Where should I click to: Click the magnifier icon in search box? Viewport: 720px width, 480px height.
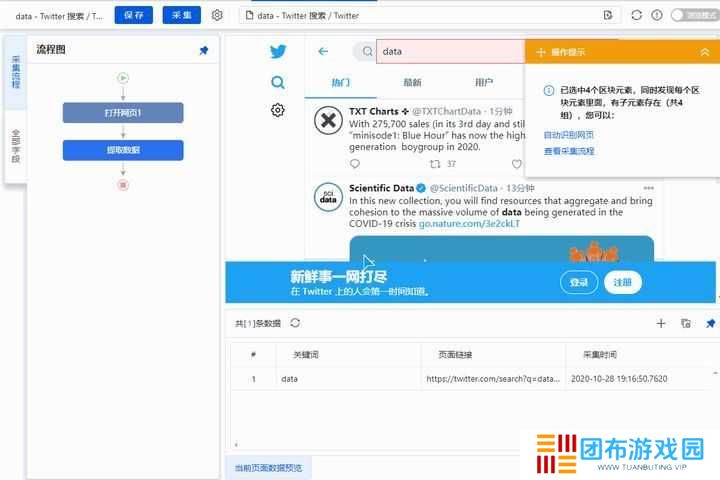[367, 51]
